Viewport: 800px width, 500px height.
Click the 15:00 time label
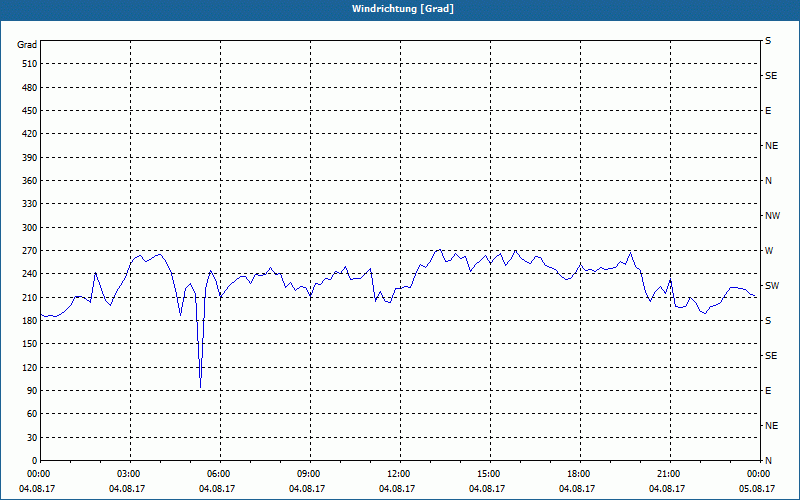click(x=489, y=474)
